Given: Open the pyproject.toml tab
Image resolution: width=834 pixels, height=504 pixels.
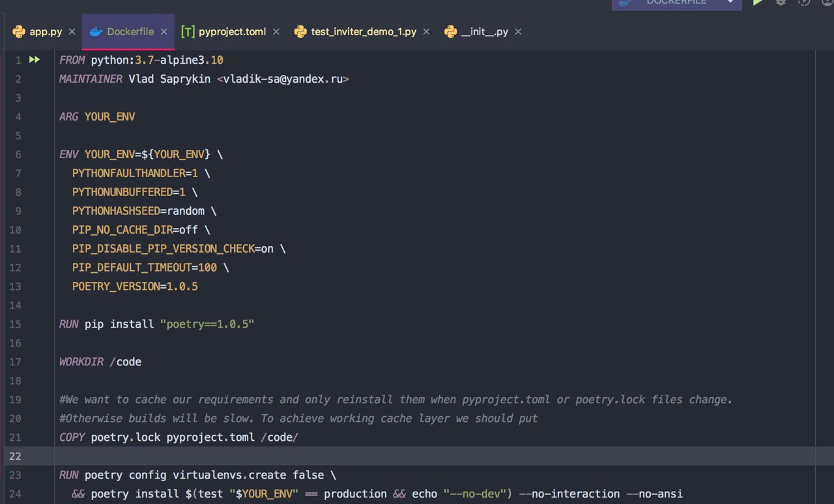Looking at the screenshot, I should (x=232, y=31).
